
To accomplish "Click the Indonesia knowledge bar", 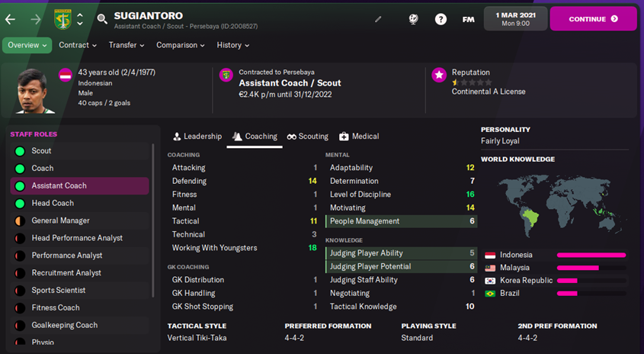I will (591, 255).
